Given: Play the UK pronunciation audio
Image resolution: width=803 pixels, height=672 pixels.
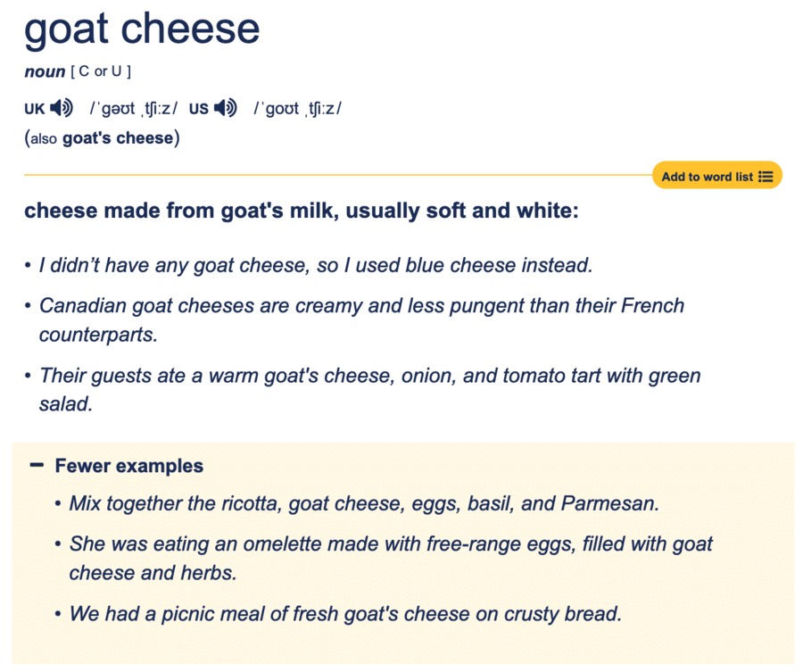Looking at the screenshot, I should coord(61,108).
